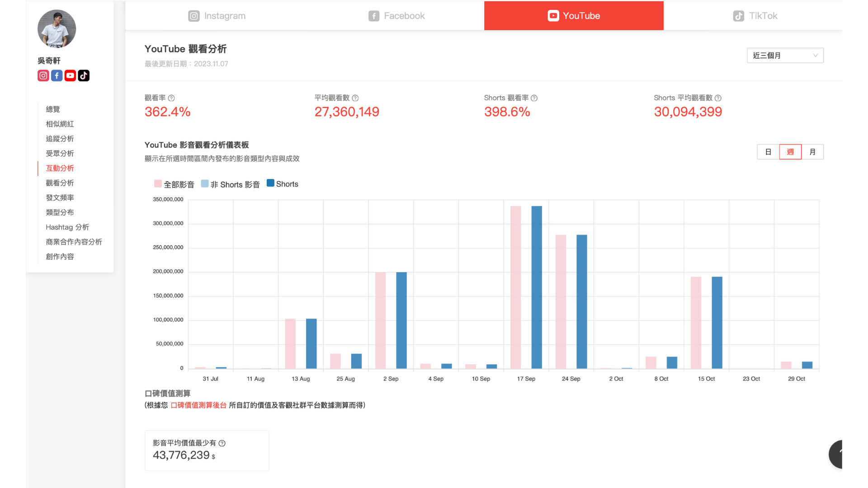The width and height of the screenshot is (868, 488).
Task: Toggle to 月 monthly view
Action: pos(812,152)
